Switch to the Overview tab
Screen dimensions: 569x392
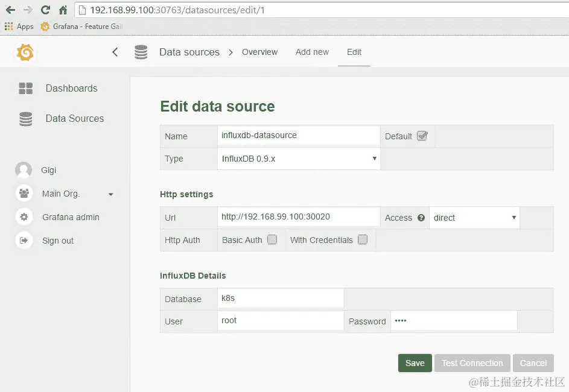click(x=260, y=52)
